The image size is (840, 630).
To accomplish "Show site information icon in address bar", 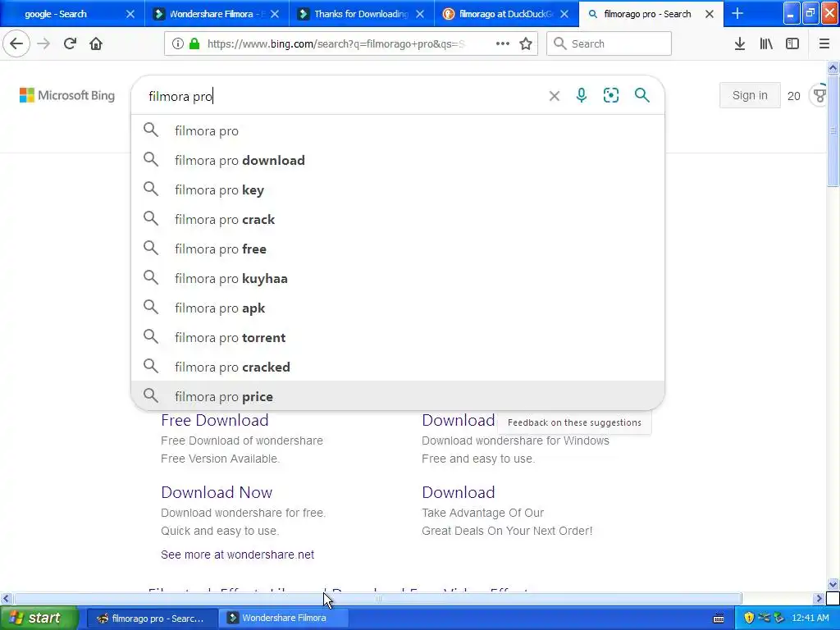I will [x=178, y=44].
